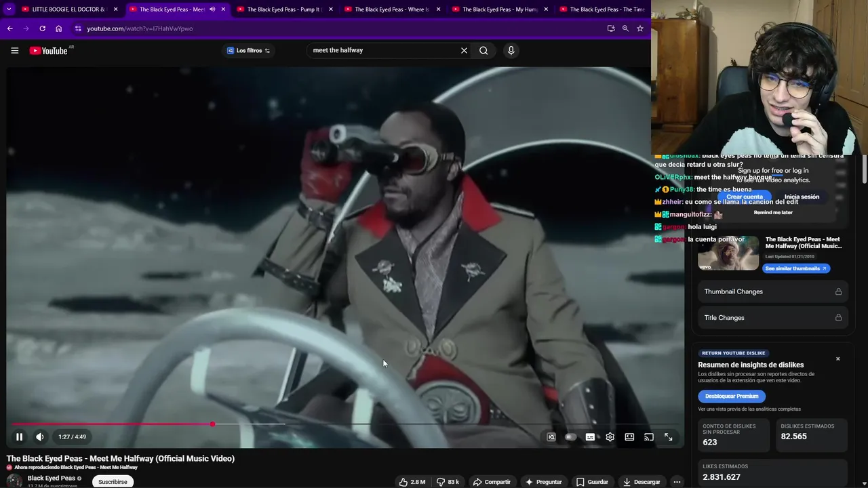Click the 2.831.627 estimated likes value
Image resolution: width=868 pixels, height=488 pixels.
721,476
